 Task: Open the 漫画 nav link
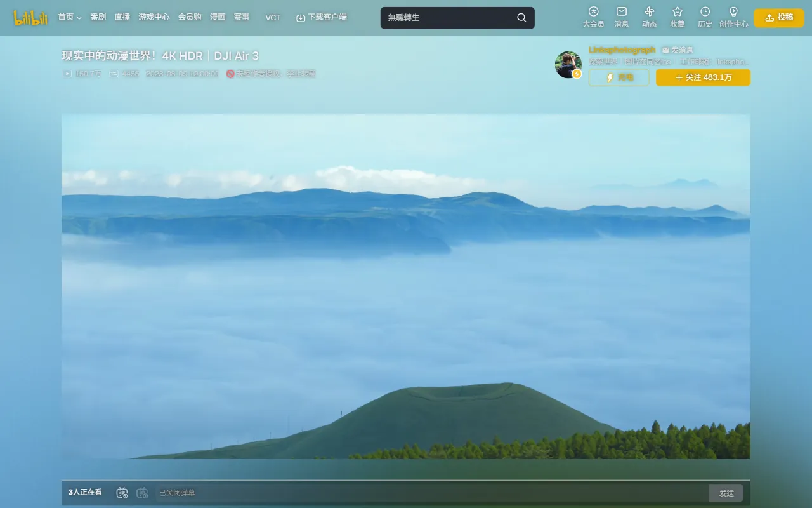tap(218, 17)
